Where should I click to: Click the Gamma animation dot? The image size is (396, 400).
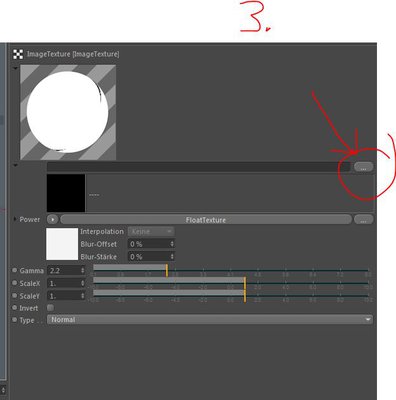click(x=15, y=270)
